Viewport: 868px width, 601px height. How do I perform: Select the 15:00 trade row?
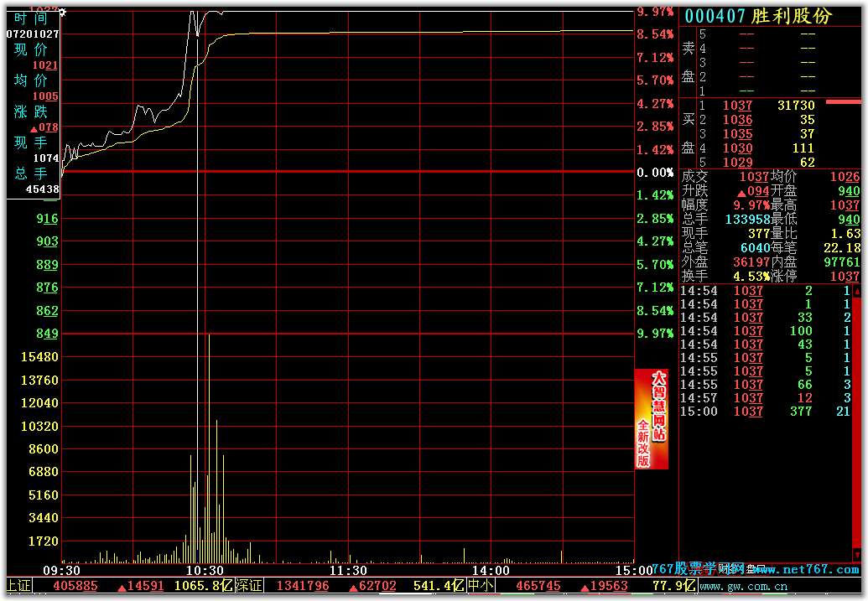766,412
